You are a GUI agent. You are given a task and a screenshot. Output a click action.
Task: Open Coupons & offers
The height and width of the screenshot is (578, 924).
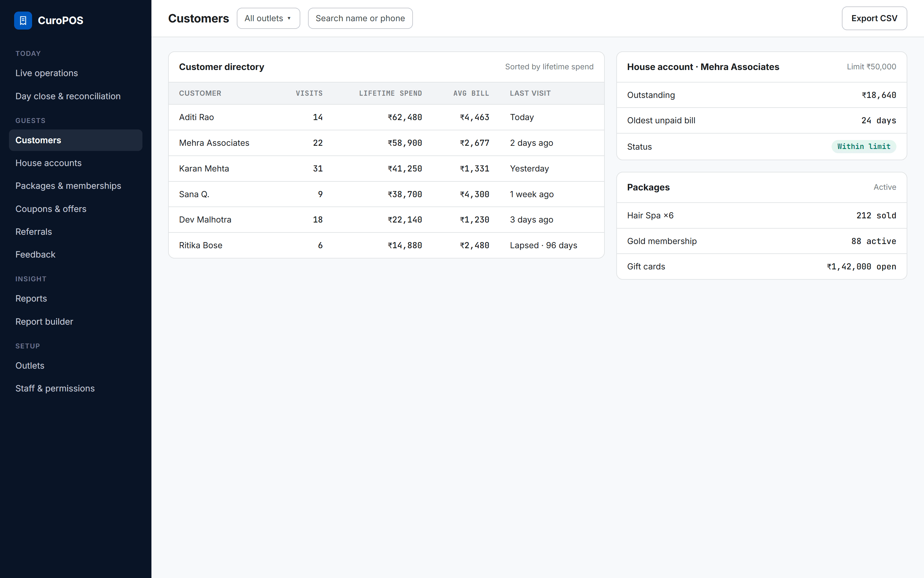coord(76,209)
